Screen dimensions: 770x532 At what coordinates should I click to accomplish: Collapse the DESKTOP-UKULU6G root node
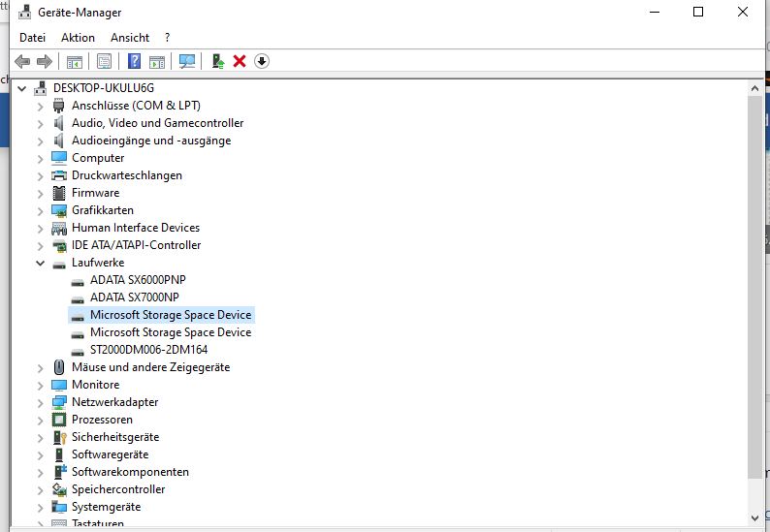pyautogui.click(x=21, y=89)
